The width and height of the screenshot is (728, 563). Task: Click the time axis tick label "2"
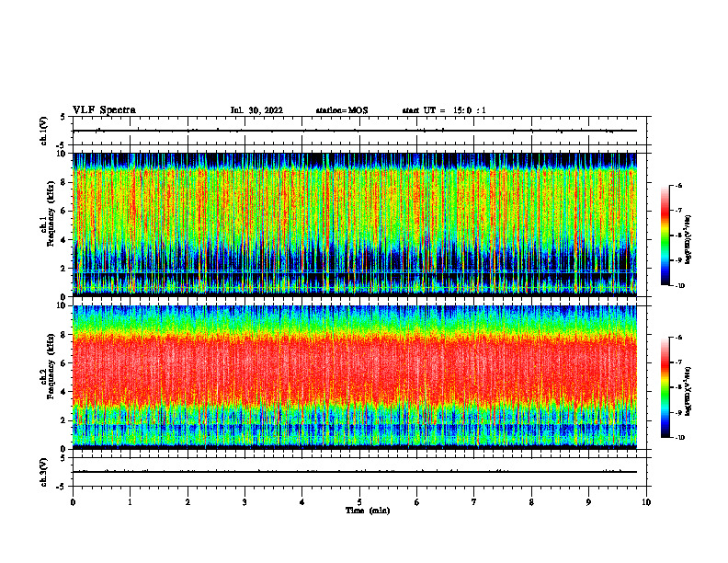click(x=188, y=502)
